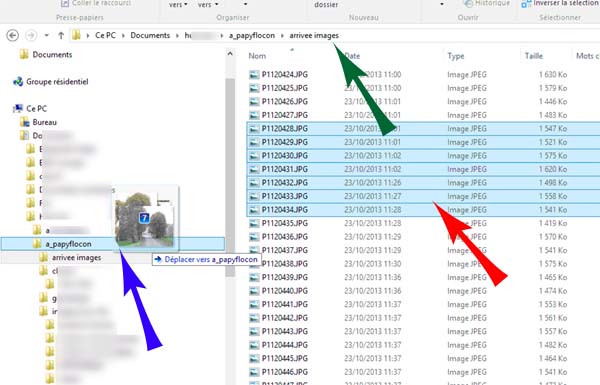Expand the chevron after Documents in address bar
This screenshot has height=385, width=600.
tap(177, 36)
